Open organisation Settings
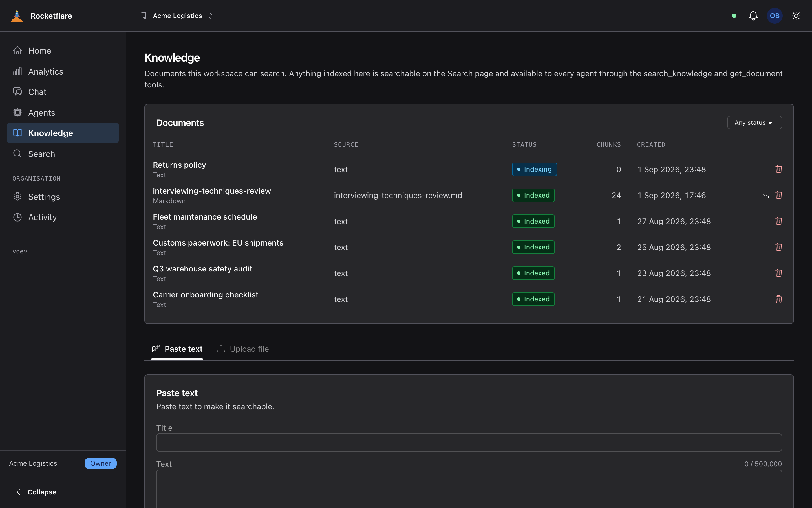The image size is (812, 508). click(x=63, y=196)
